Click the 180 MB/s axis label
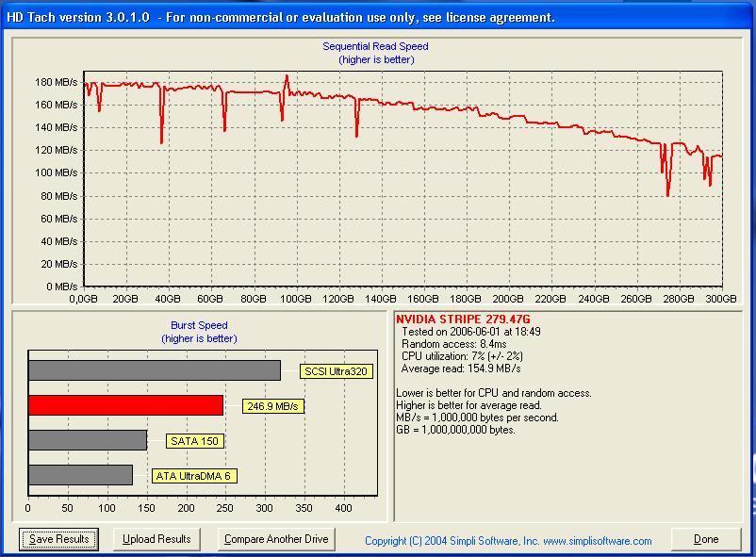Viewport: 756px width, 557px height. point(56,82)
